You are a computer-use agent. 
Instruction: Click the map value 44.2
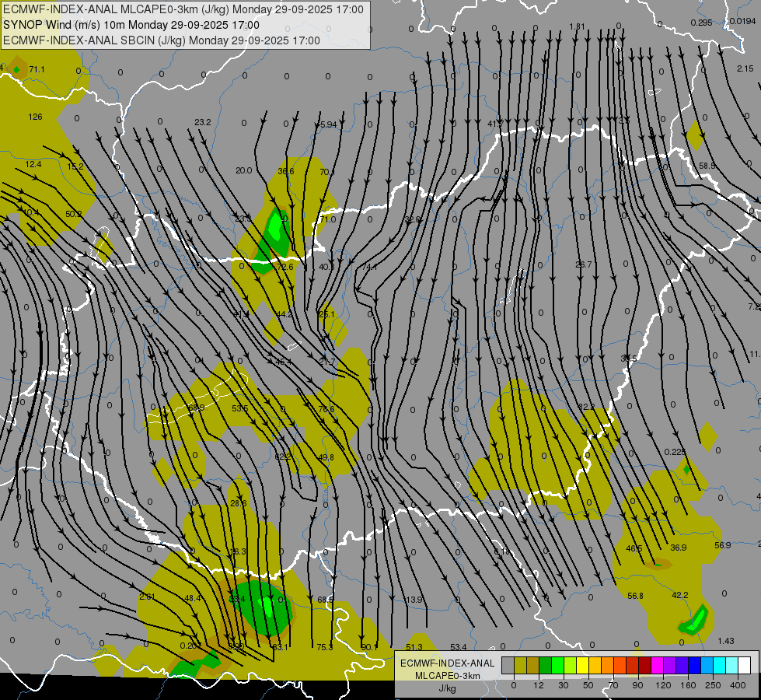point(285,314)
